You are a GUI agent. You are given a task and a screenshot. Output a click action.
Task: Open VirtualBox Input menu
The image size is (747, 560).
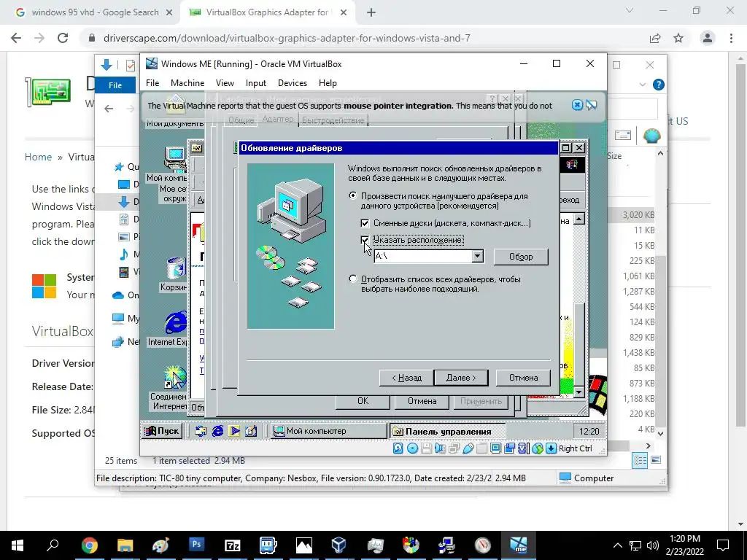coord(256,83)
